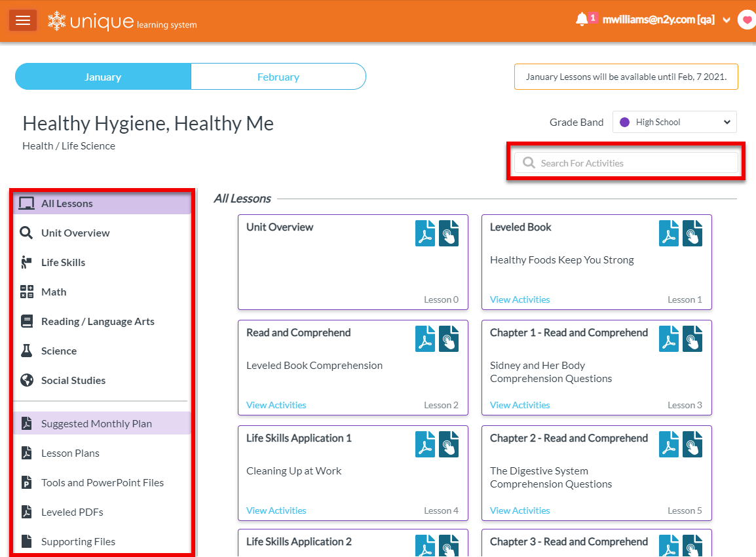Open the Life Skills Application 1 PDF
Screen dimensions: 756x557
[x=425, y=444]
